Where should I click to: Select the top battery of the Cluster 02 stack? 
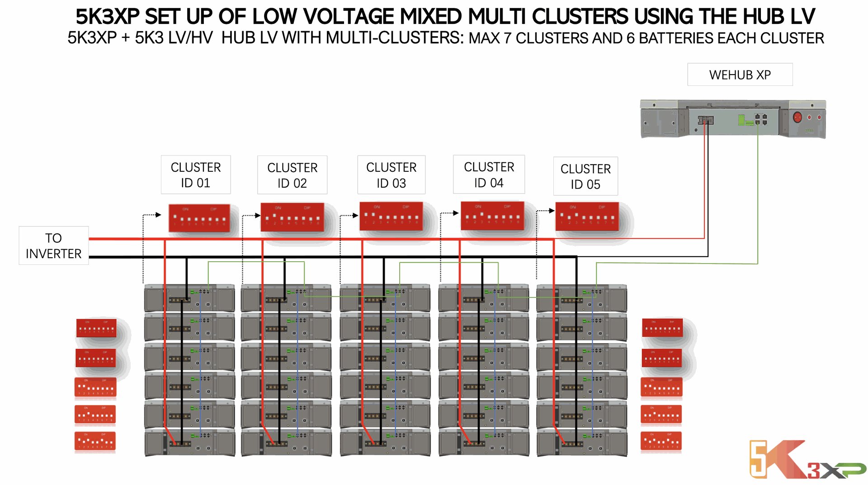point(286,298)
